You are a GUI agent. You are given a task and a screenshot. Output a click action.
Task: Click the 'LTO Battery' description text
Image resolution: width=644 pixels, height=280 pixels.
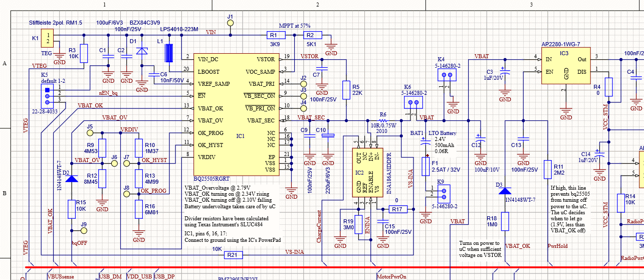pos(444,133)
